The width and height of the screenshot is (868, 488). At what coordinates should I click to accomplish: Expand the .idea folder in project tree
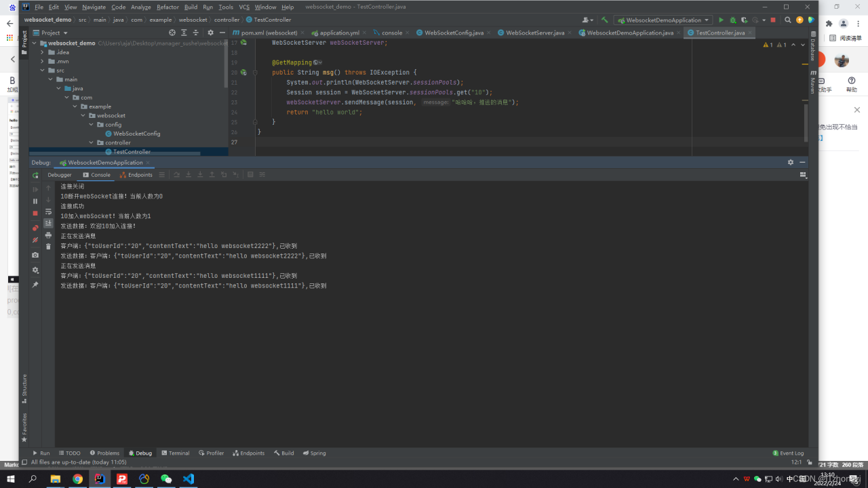pyautogui.click(x=42, y=52)
